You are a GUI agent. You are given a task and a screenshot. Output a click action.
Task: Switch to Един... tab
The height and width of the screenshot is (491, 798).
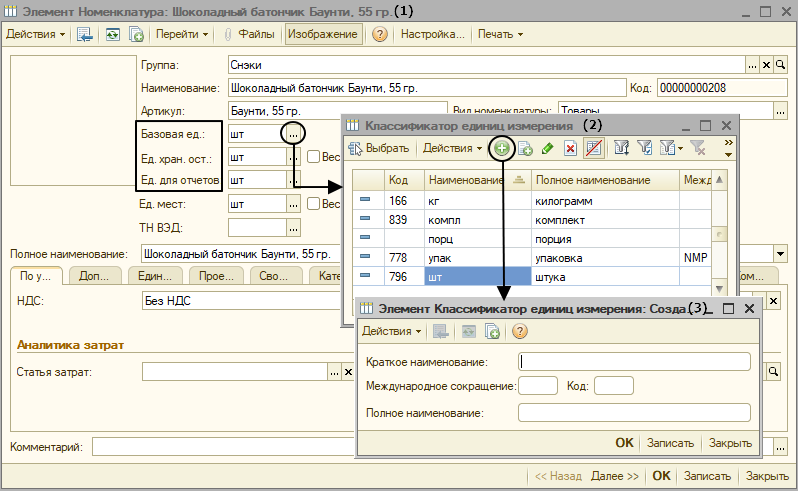coord(155,276)
